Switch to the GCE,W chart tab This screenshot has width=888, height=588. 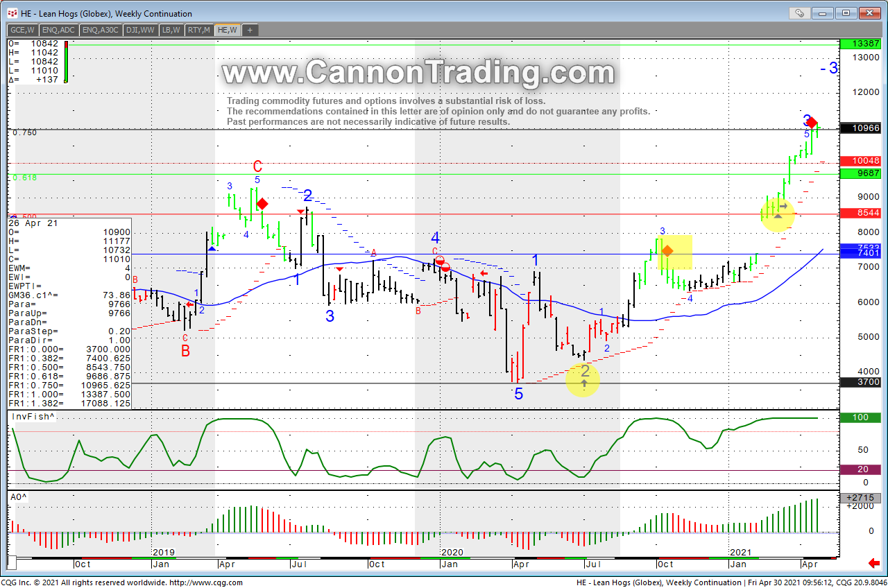tap(23, 30)
